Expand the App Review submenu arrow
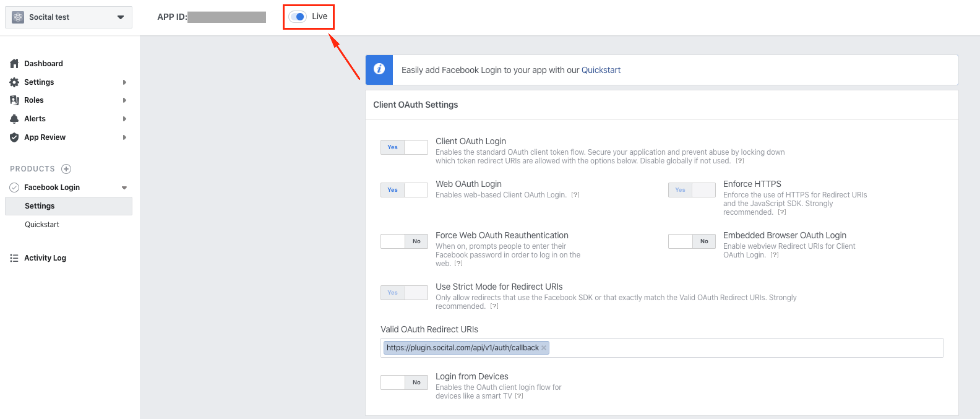Image resolution: width=980 pixels, height=419 pixels. 124,137
